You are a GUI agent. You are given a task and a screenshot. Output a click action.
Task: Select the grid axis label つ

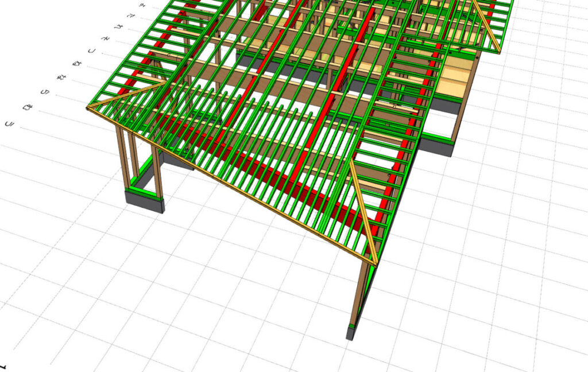click(x=91, y=51)
